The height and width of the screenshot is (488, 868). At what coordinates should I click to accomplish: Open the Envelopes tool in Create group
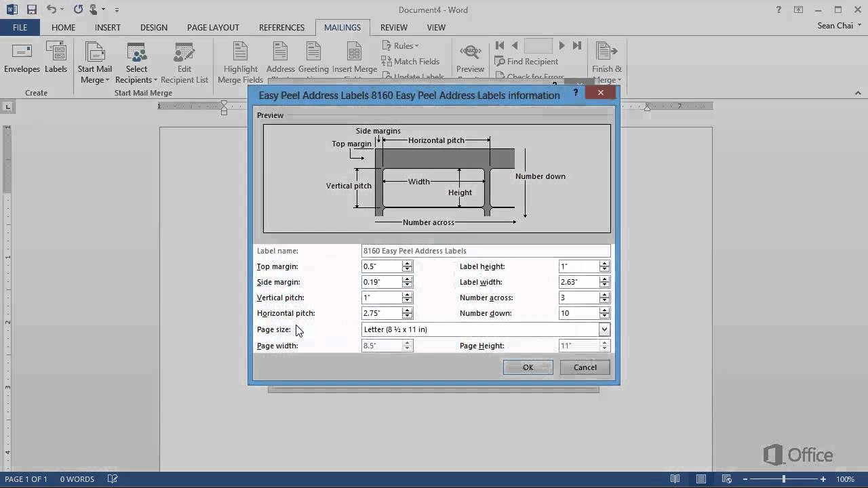point(22,61)
